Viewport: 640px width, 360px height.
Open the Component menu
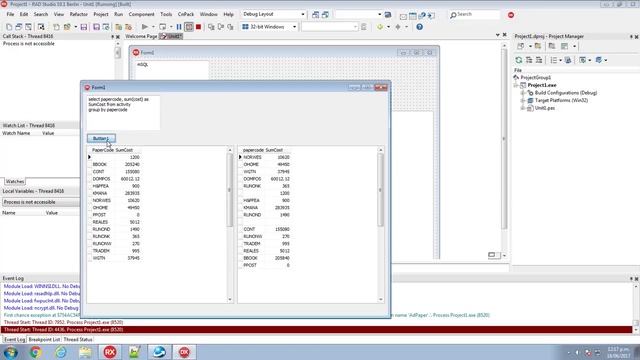pyautogui.click(x=141, y=14)
